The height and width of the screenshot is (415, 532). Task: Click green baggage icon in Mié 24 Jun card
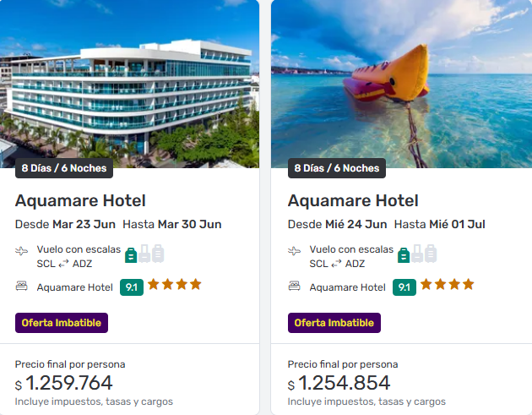point(404,254)
